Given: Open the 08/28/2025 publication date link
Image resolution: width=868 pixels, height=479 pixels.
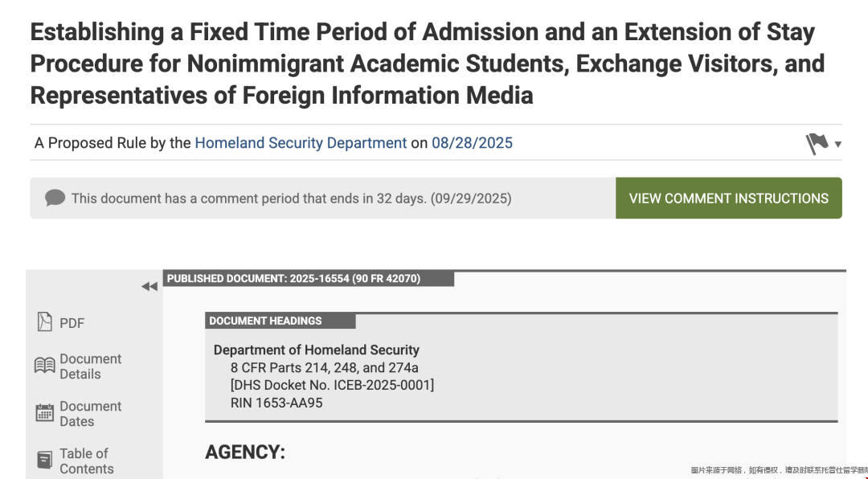Looking at the screenshot, I should point(472,143).
